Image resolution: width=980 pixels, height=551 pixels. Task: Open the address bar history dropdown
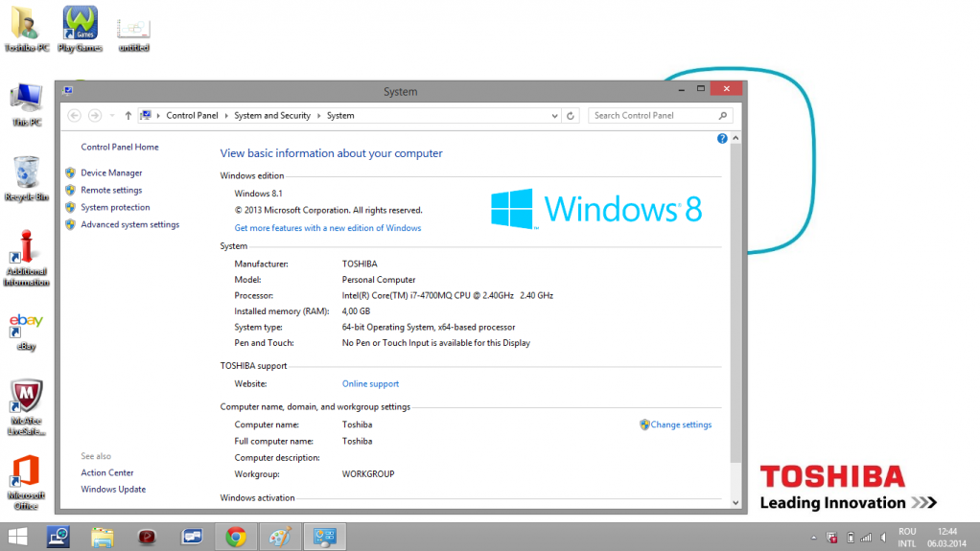pos(554,116)
